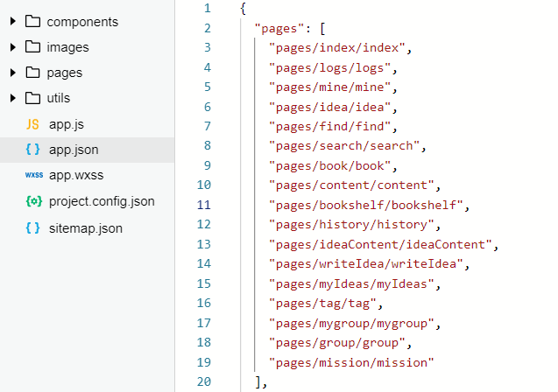Click the utils folder icon
The image size is (558, 392).
[x=33, y=98]
